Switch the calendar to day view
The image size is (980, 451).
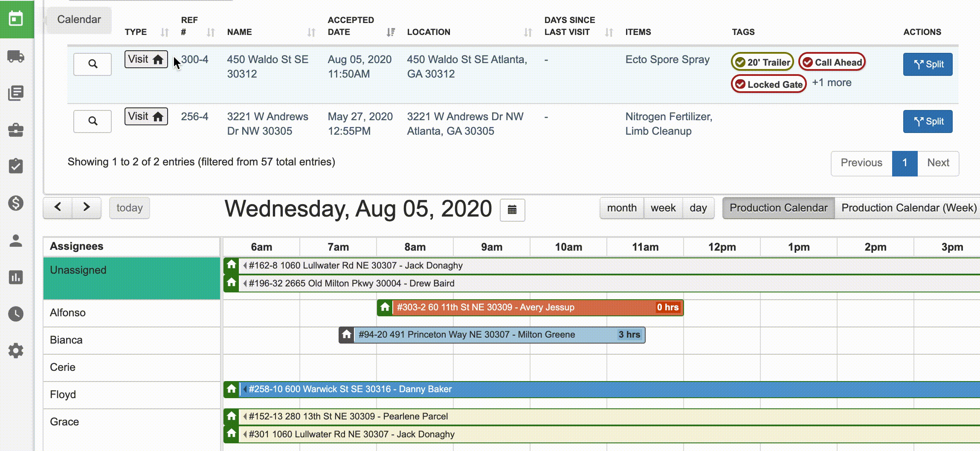tap(698, 208)
